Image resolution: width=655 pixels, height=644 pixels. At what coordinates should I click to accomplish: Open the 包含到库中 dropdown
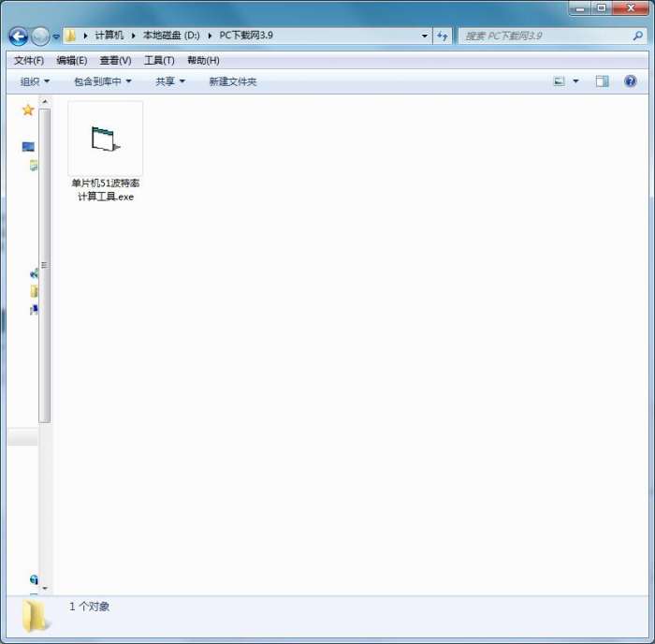(103, 81)
